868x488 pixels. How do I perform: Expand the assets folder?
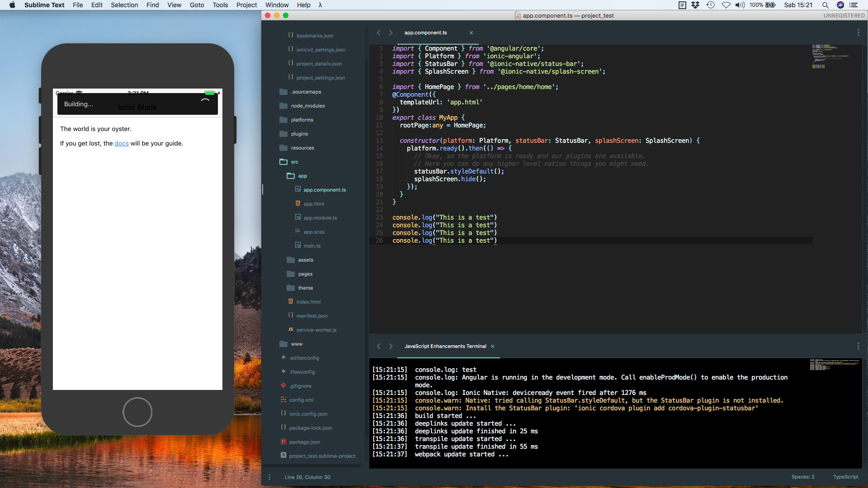pos(306,260)
